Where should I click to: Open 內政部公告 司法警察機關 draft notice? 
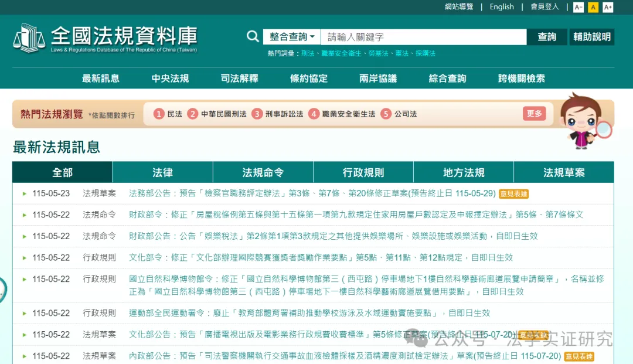345,356
